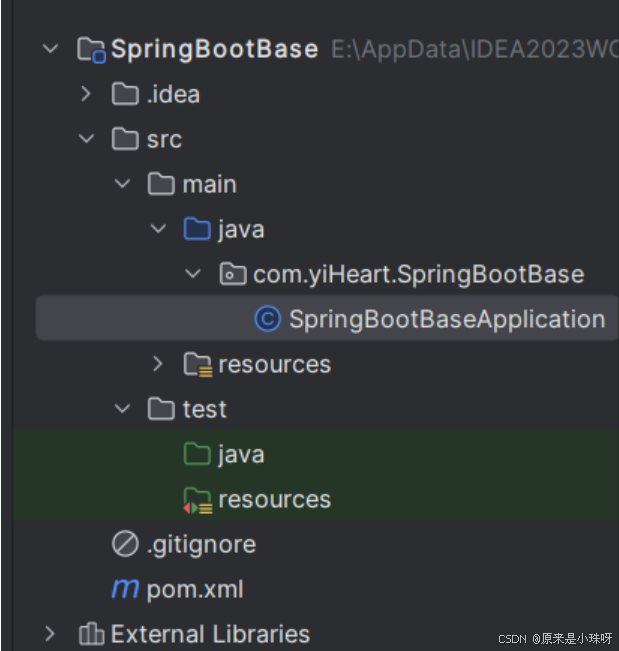The height and width of the screenshot is (651, 619).
Task: Expand the .idea folder
Action: [x=86, y=94]
